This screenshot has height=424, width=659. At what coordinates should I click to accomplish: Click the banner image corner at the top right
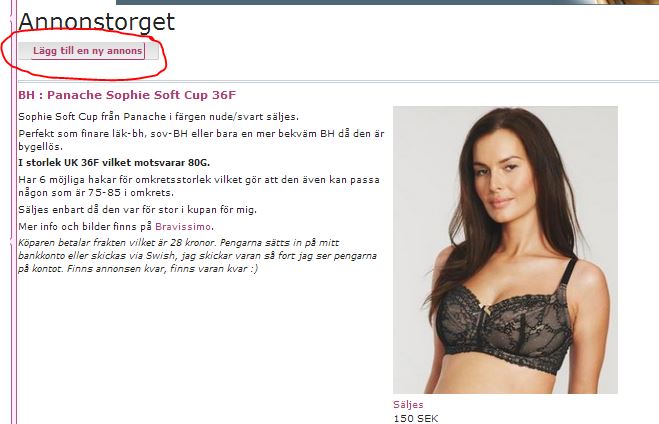coord(626,2)
